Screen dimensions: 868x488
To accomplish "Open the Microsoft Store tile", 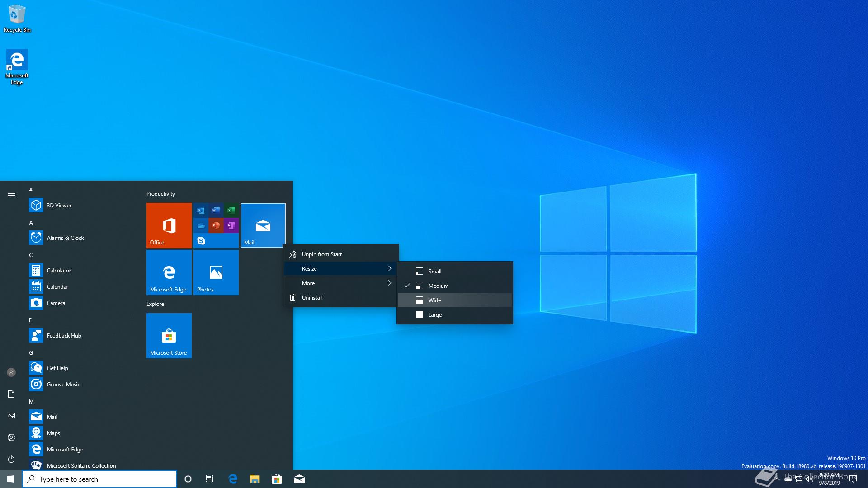I will (x=169, y=335).
